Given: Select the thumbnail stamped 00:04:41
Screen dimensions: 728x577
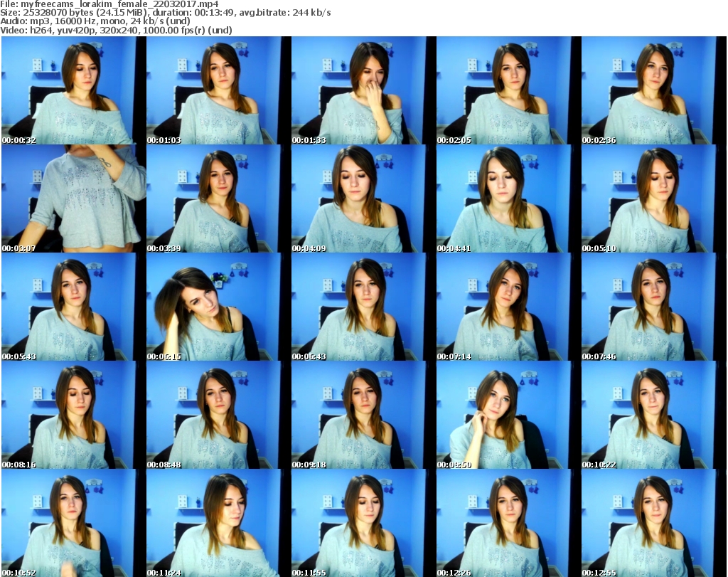Looking at the screenshot, I should (x=508, y=198).
